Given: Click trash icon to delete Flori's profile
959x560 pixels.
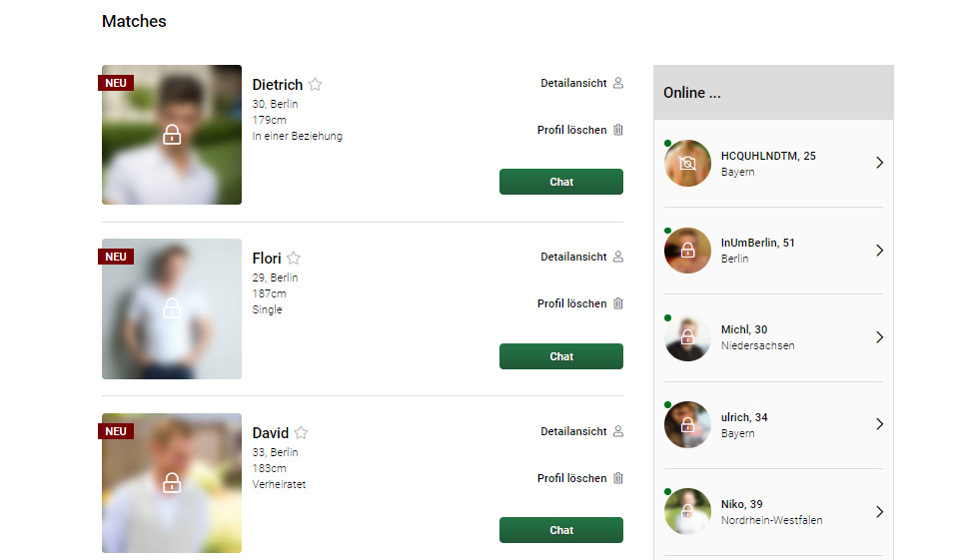Looking at the screenshot, I should (x=617, y=303).
